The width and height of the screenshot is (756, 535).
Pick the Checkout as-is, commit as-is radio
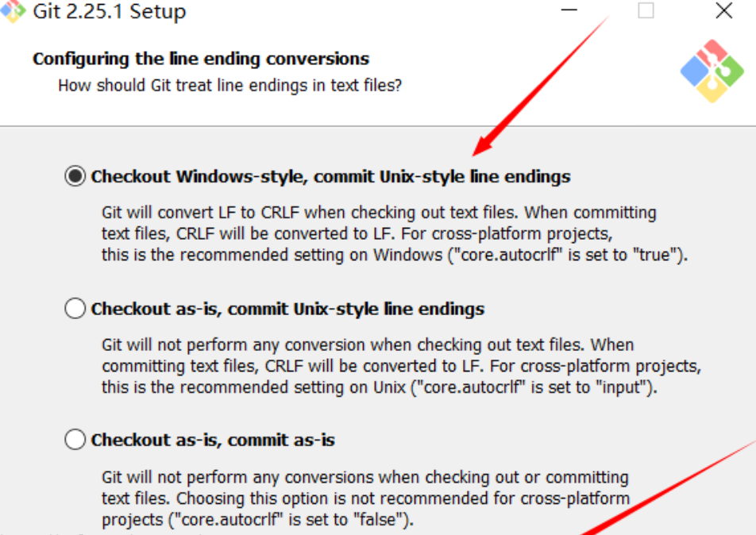75,439
